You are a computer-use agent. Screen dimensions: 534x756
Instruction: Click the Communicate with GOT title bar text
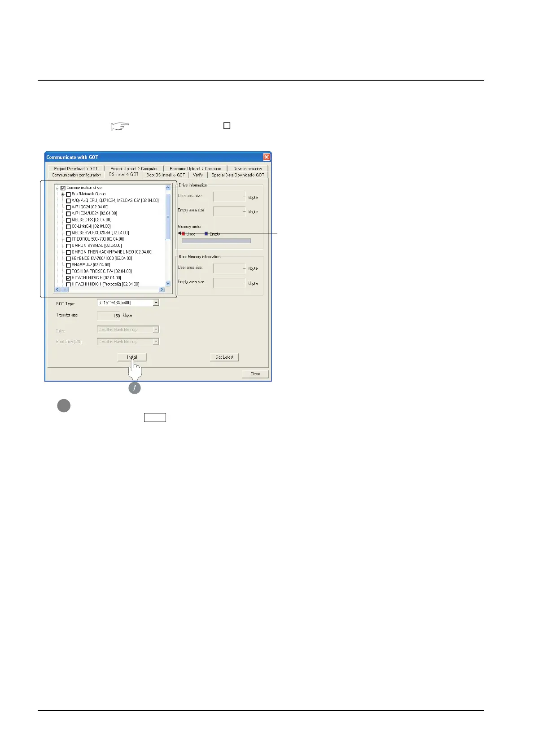72,157
